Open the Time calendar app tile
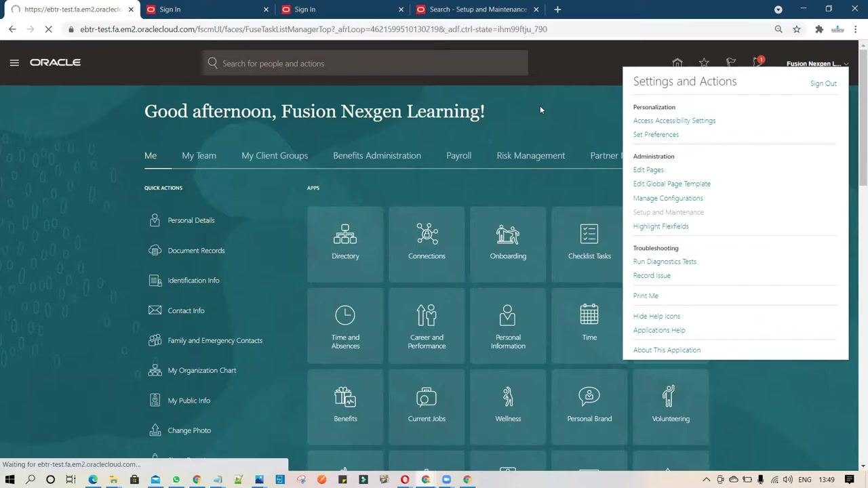Viewport: 868px width, 488px height. 587,325
